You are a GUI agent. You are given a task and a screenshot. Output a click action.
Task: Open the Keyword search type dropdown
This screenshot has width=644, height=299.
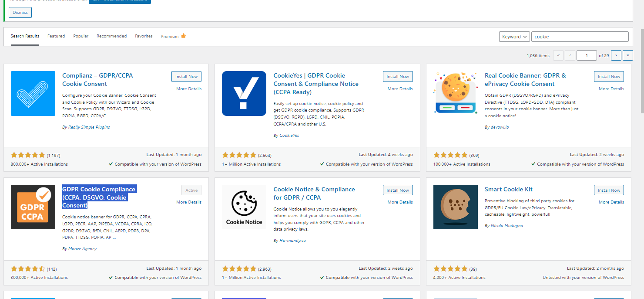coord(514,37)
